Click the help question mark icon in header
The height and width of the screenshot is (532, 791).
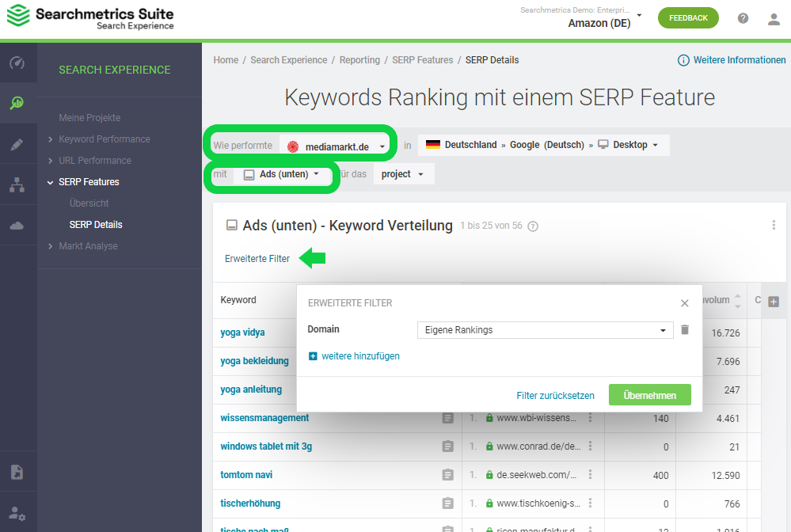coord(743,18)
